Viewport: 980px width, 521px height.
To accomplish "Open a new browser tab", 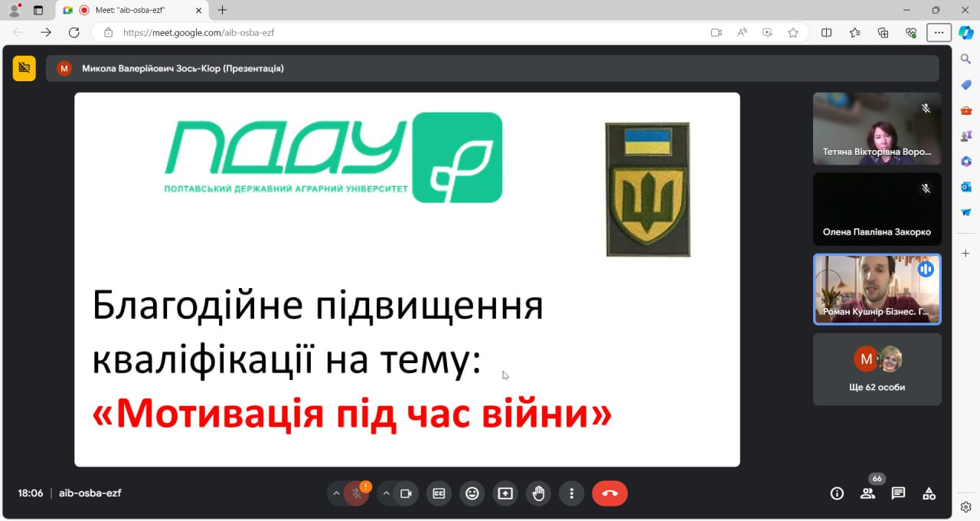I will coord(223,10).
